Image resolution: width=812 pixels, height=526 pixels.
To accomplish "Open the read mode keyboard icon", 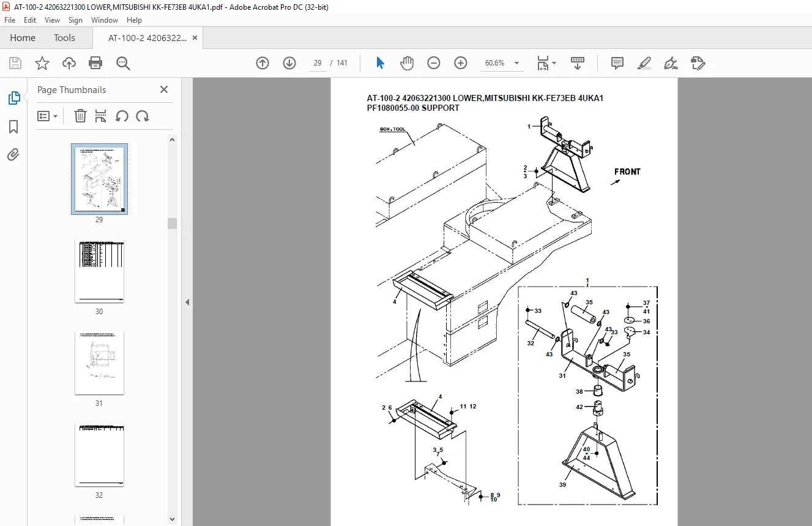I will tap(578, 63).
